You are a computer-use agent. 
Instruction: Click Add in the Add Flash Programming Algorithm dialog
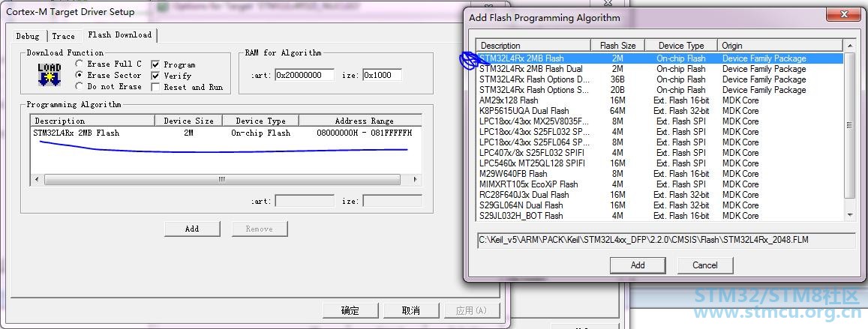click(638, 265)
